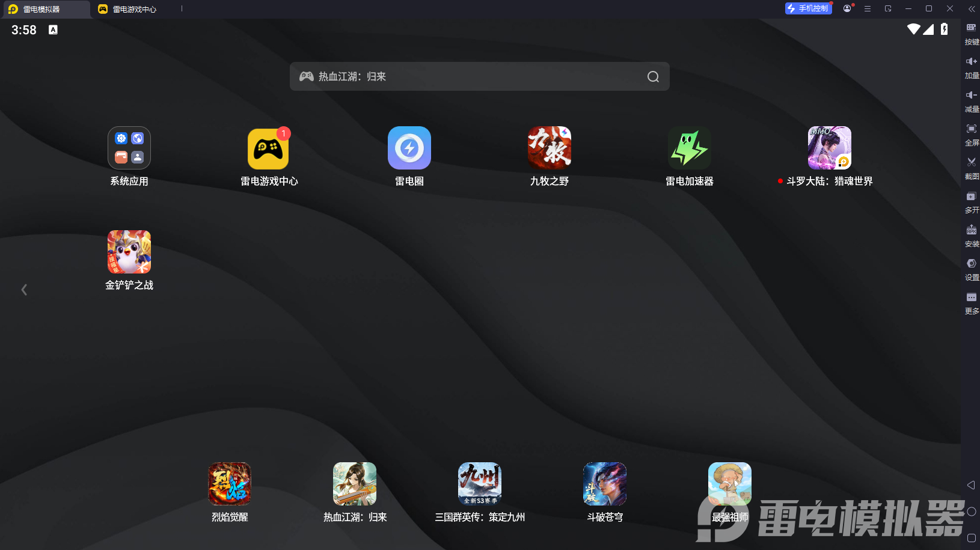Take a screenshot with the 截图 tool
The height and width of the screenshot is (550, 980).
pyautogui.click(x=972, y=168)
